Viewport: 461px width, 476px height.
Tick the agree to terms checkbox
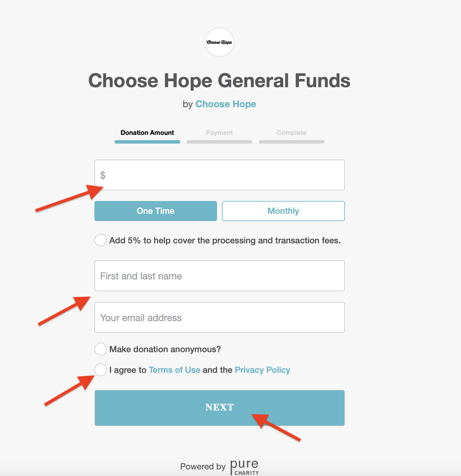point(101,370)
